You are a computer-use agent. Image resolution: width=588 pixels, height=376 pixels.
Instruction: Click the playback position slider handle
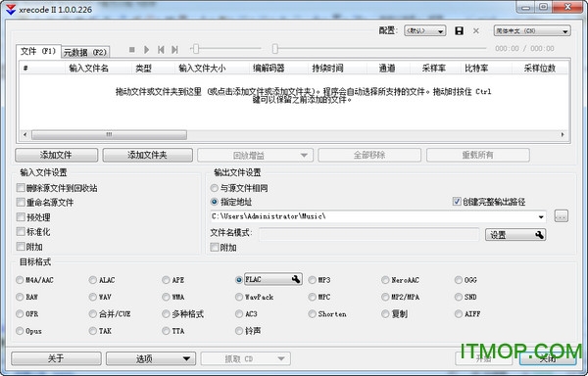click(274, 49)
